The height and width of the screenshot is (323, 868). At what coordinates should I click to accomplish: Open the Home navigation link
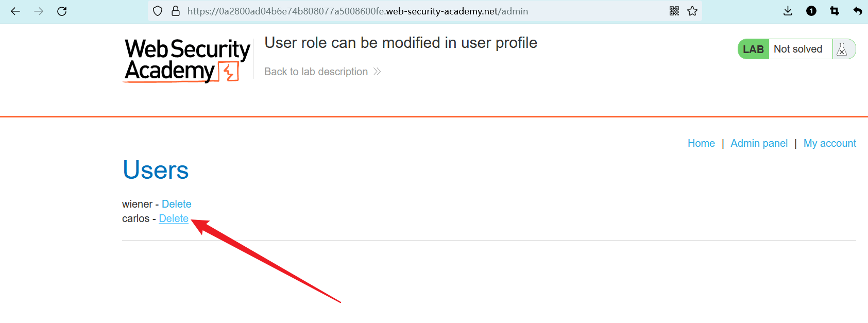[x=701, y=143]
